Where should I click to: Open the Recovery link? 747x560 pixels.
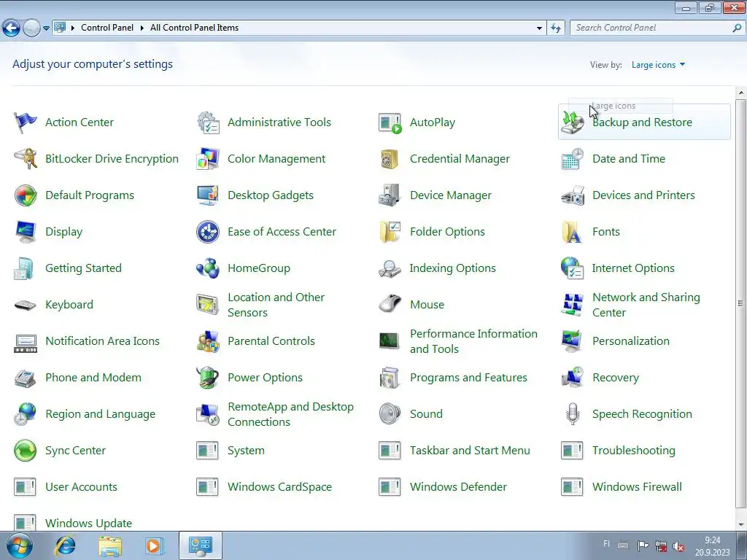pos(616,378)
